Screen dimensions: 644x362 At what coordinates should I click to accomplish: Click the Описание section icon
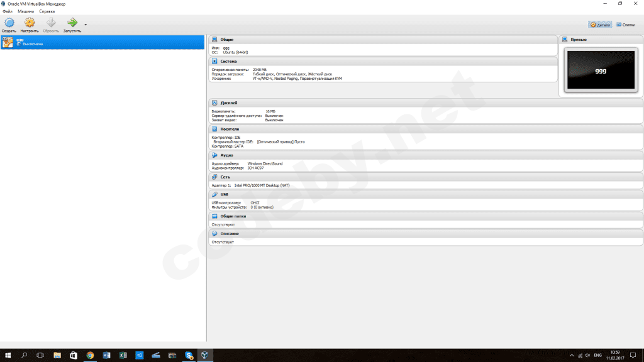tap(214, 234)
